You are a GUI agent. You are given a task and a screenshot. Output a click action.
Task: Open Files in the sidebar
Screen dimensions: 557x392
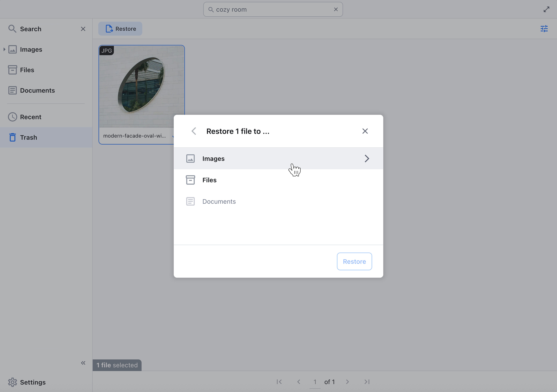click(27, 70)
